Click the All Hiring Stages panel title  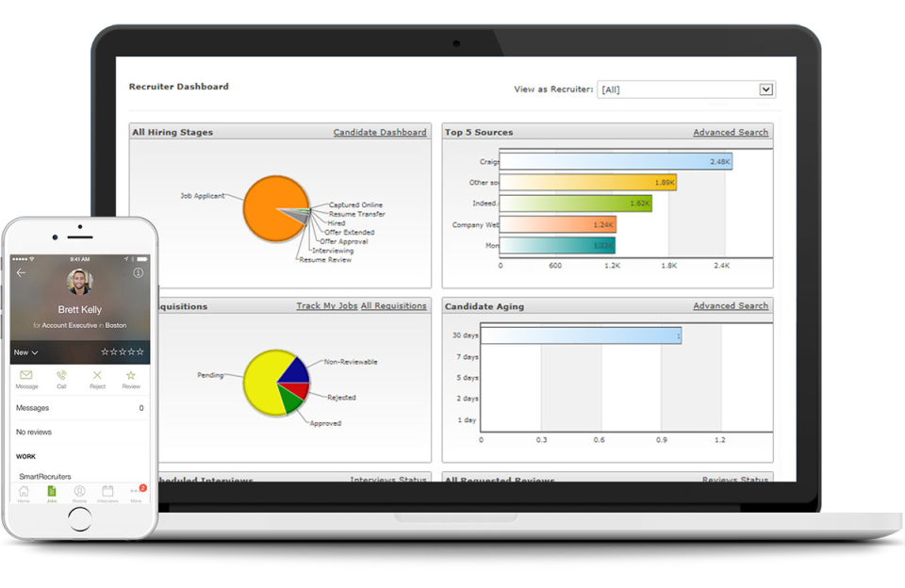(173, 132)
